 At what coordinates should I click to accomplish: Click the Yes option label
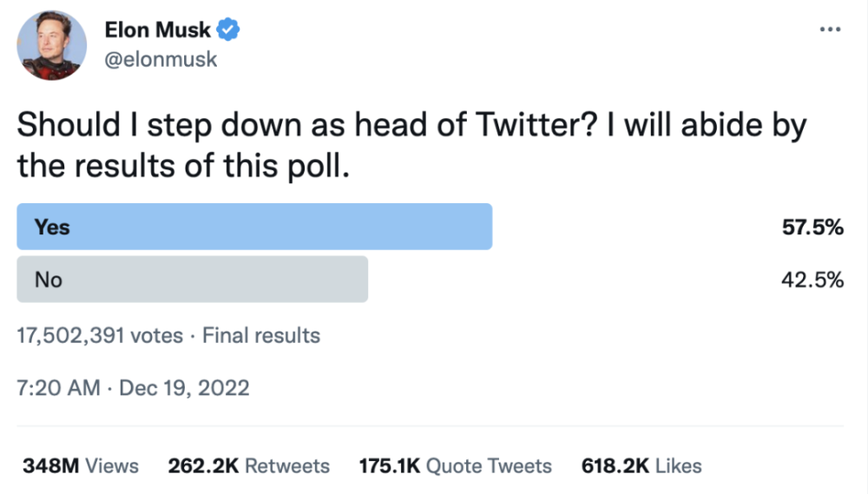pyautogui.click(x=52, y=227)
